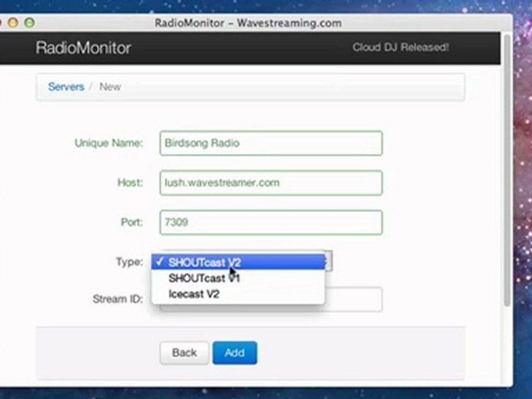
Task: Zoom the window with the green button
Action: coord(29,22)
